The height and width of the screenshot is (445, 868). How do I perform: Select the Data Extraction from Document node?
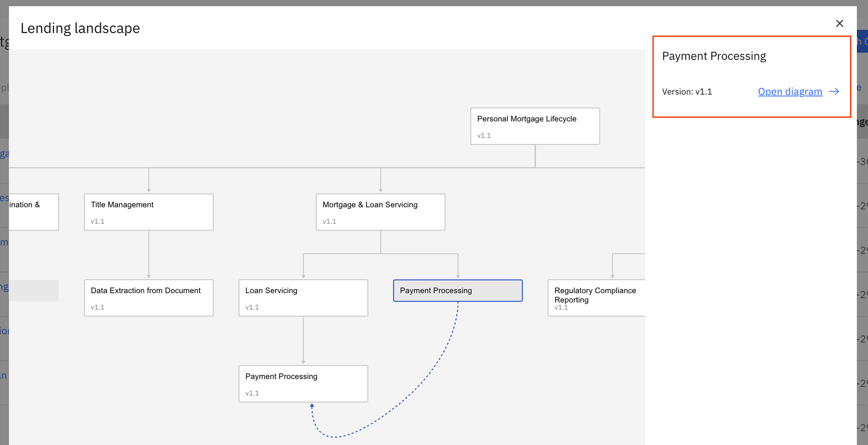coord(148,298)
